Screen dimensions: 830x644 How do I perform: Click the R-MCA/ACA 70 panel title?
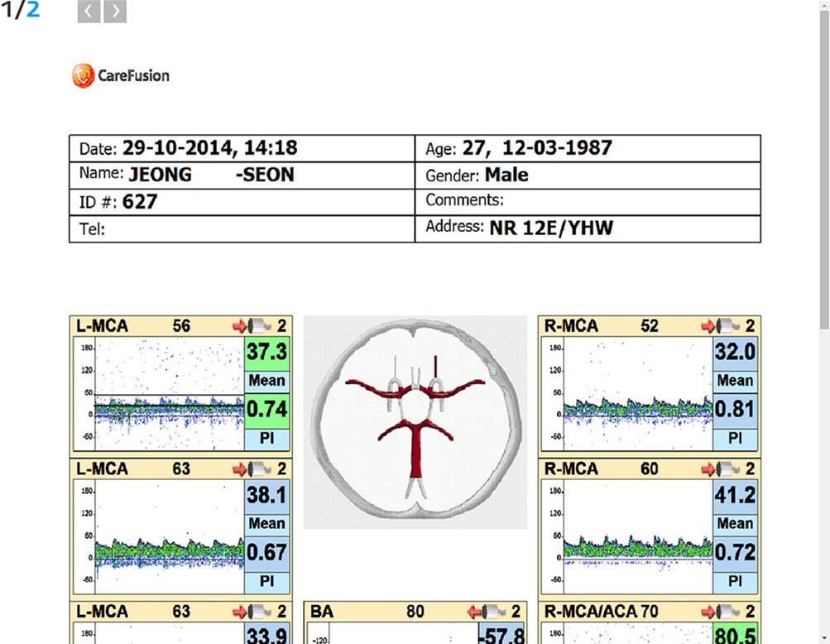(x=602, y=612)
